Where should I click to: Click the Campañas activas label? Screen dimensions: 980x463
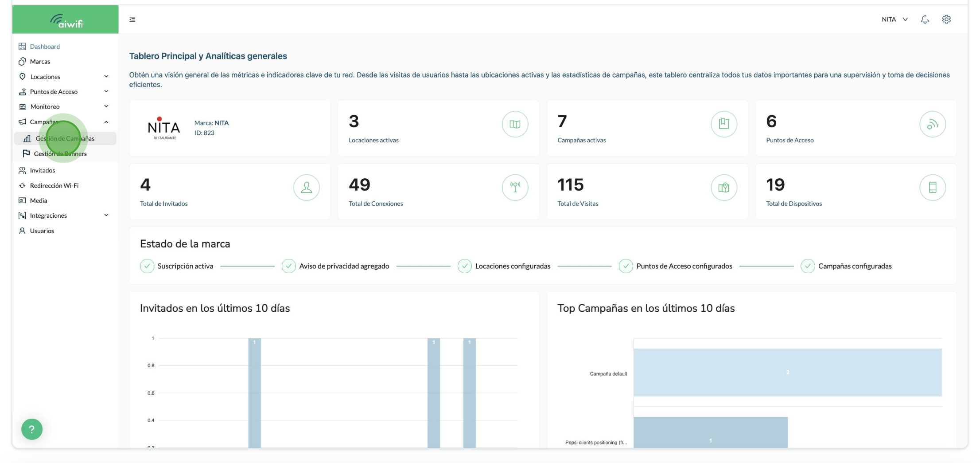click(581, 140)
